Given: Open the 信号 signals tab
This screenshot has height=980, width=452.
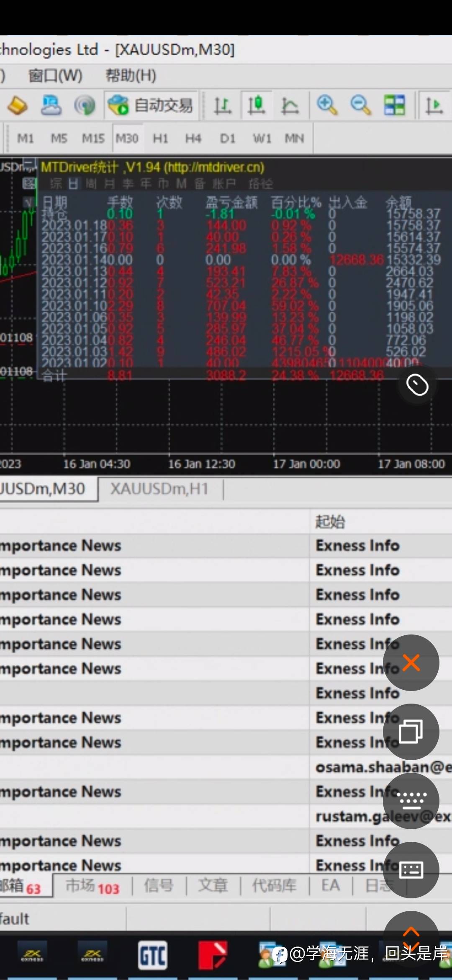Looking at the screenshot, I should (159, 886).
